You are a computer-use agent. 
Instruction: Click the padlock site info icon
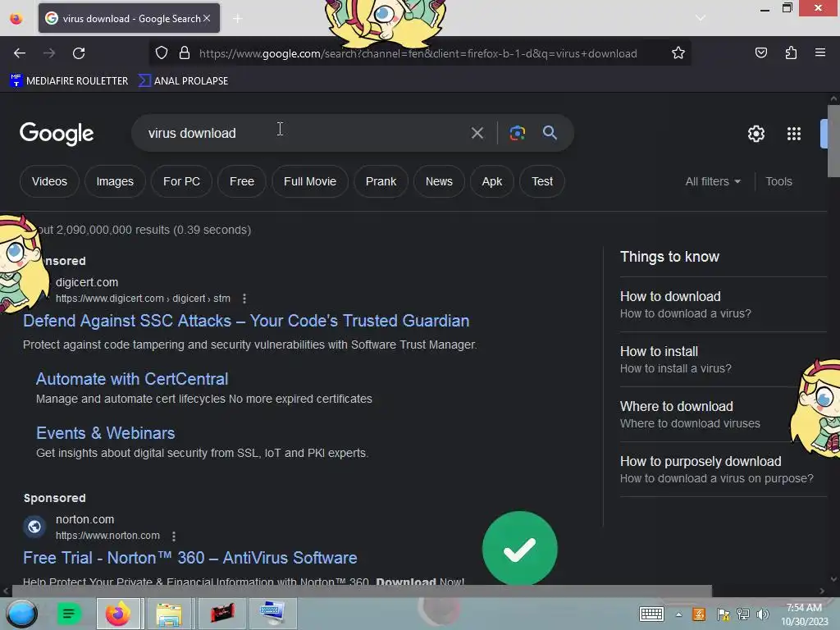click(185, 53)
